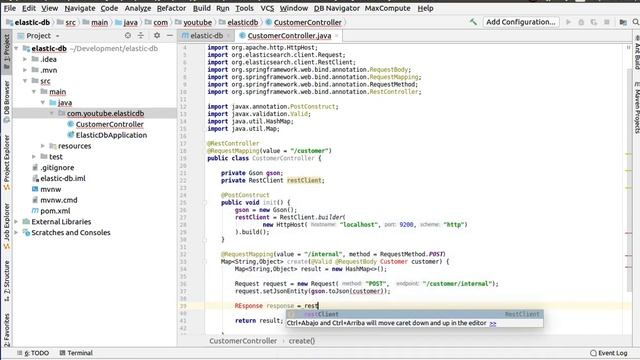The width and height of the screenshot is (640, 360).
Task: Expand Scratches and Consoles node
Action: coord(16,233)
